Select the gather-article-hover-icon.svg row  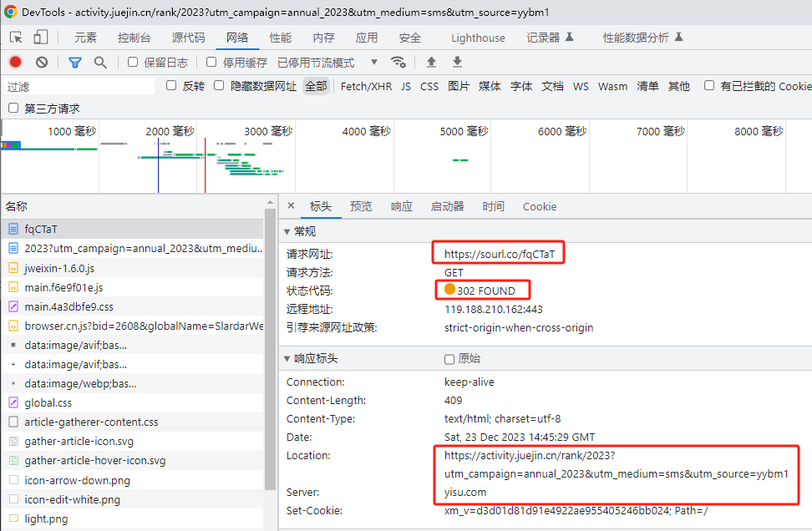pyautogui.click(x=133, y=461)
